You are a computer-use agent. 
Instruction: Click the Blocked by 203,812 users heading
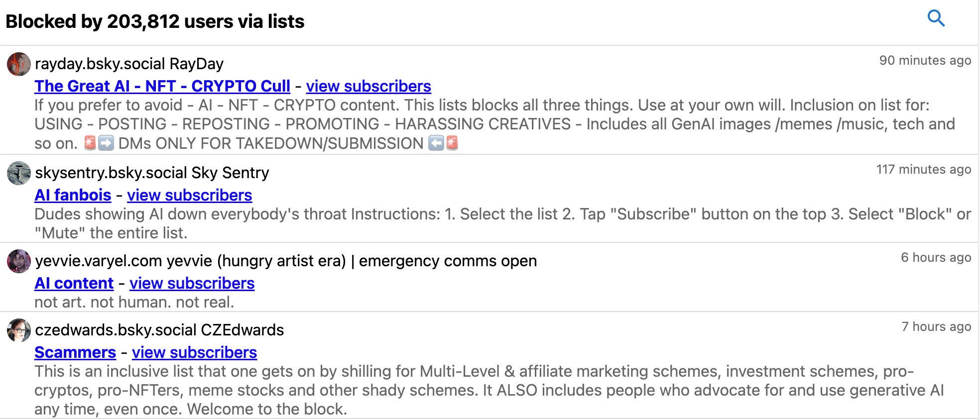[x=155, y=21]
